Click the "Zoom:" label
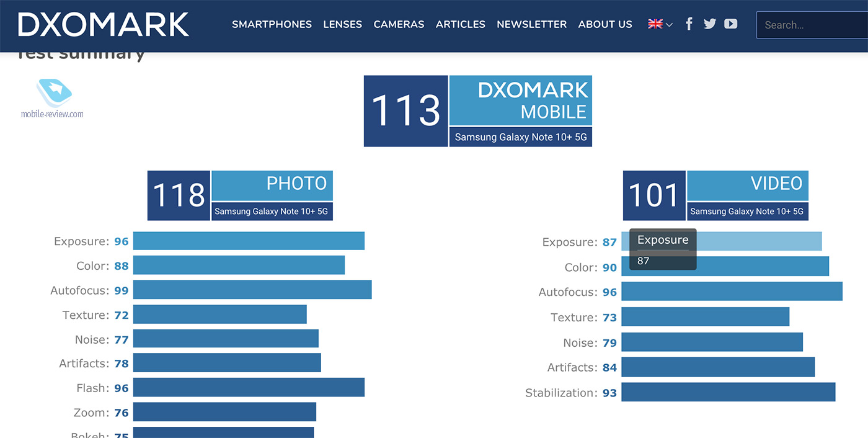The height and width of the screenshot is (438, 868). point(91,413)
